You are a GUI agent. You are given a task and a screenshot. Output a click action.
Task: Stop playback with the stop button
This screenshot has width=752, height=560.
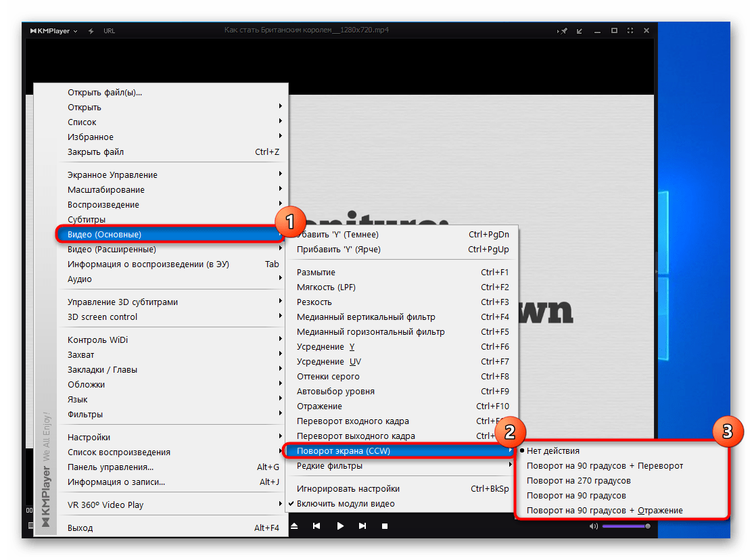coord(385,526)
